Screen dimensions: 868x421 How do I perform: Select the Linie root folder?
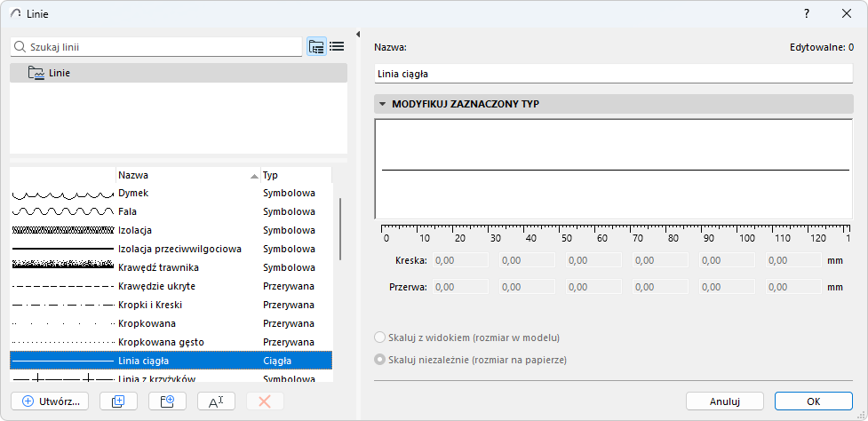[x=179, y=73]
